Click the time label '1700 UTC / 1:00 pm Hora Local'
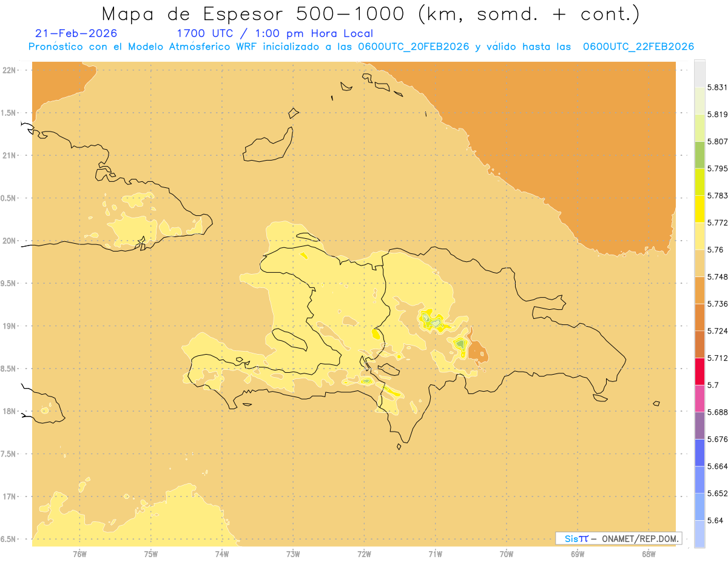The image size is (728, 562). [275, 33]
